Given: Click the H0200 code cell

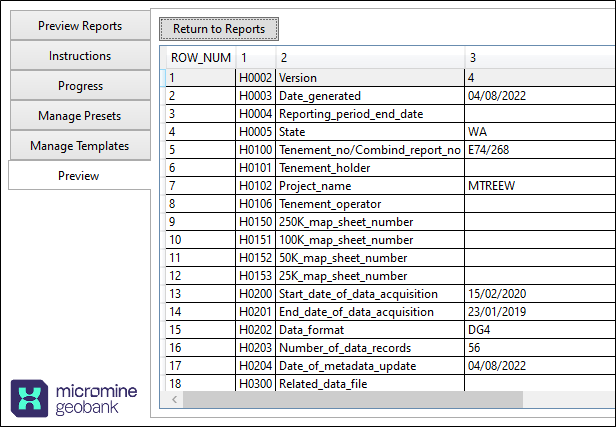Looking at the screenshot, I should [x=255, y=294].
